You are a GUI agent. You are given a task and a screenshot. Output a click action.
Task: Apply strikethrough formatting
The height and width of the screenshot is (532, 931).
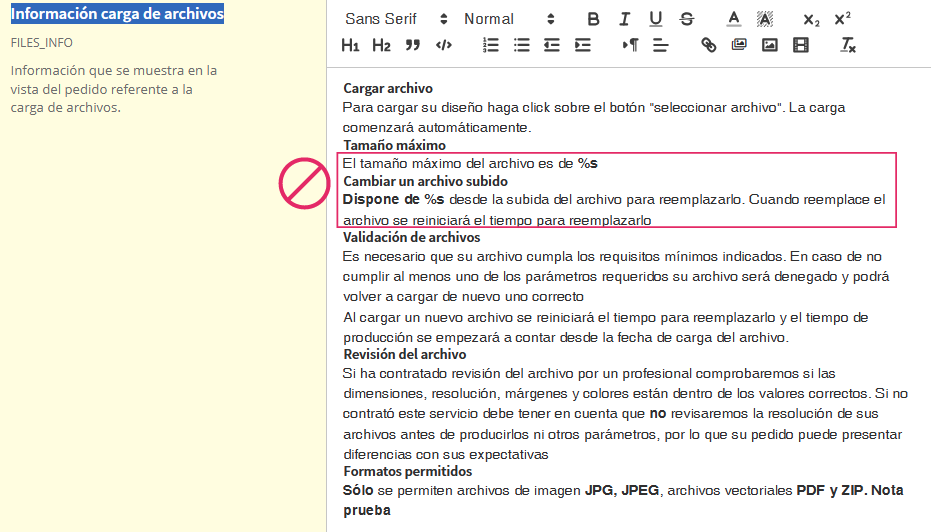(687, 19)
